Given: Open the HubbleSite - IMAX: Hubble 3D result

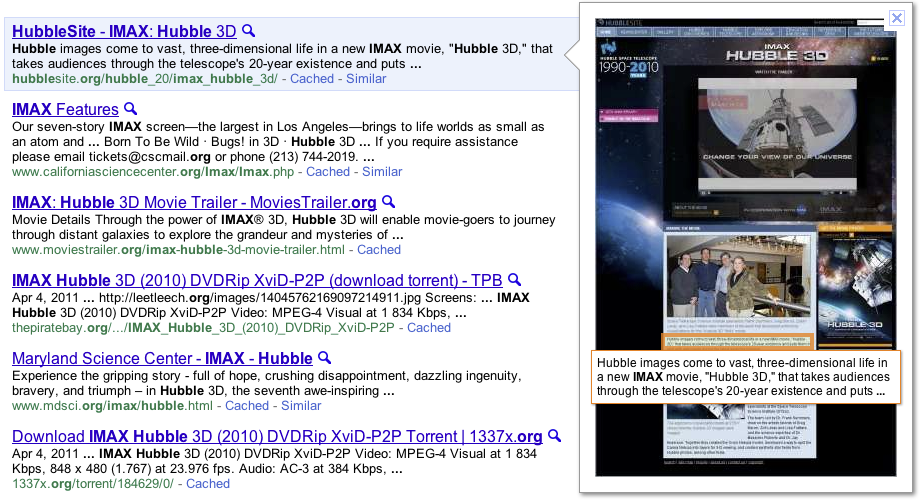Looking at the screenshot, I should pos(124,31).
